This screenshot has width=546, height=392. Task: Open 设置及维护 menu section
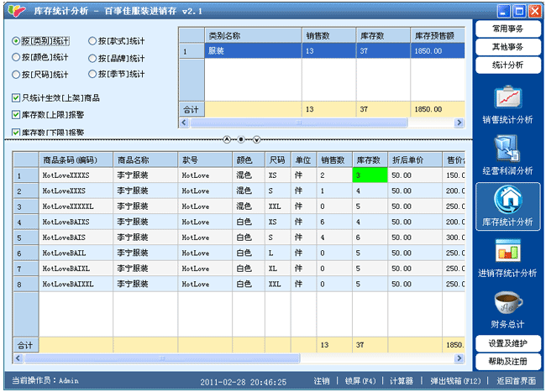pos(508,343)
